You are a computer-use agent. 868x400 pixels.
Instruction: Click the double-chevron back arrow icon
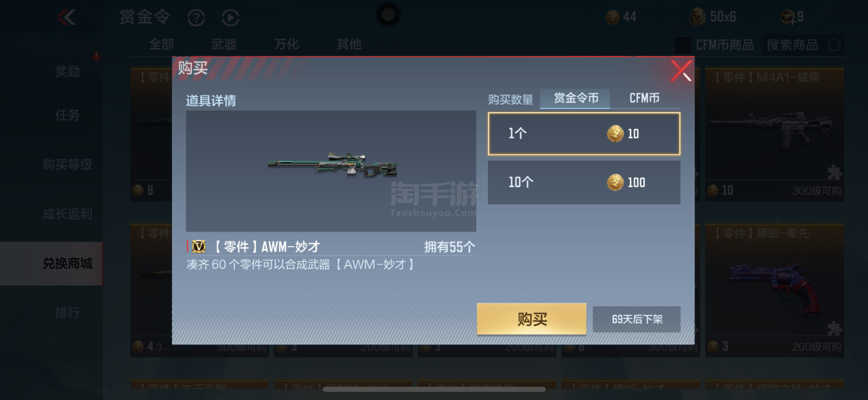[x=67, y=17]
